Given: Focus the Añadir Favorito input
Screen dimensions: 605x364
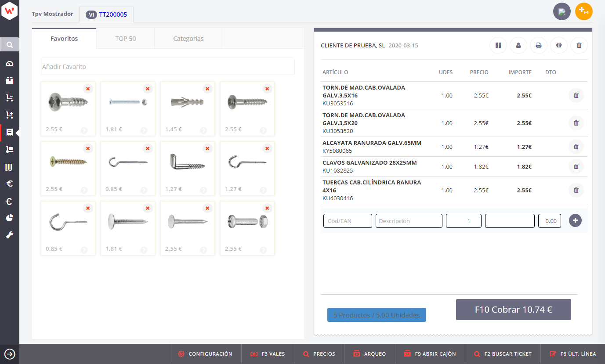Looking at the screenshot, I should 168,66.
